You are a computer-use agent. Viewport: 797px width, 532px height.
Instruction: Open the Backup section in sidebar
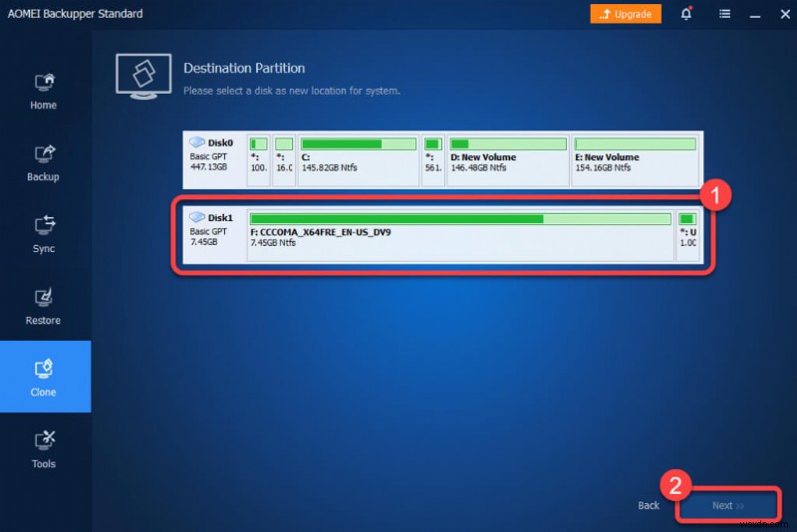(x=44, y=163)
